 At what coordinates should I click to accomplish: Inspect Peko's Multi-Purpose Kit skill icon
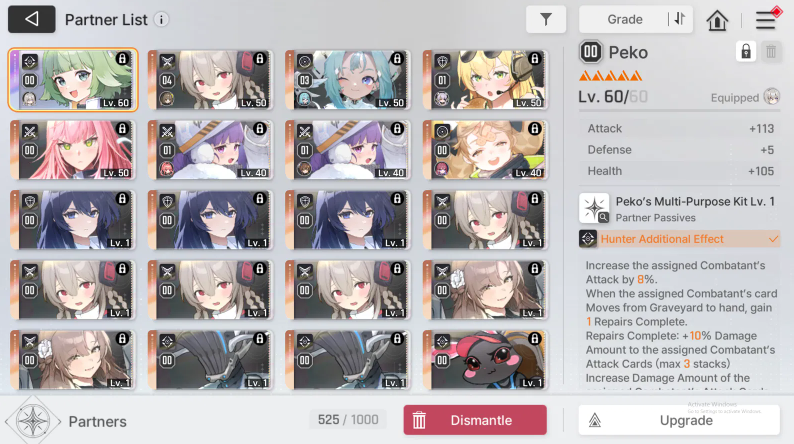tap(594, 208)
